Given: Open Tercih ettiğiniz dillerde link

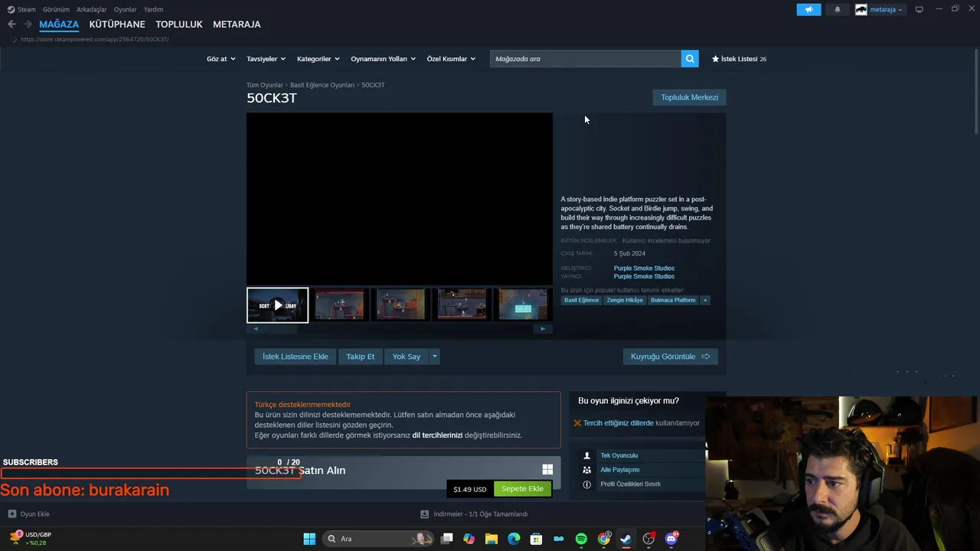Looking at the screenshot, I should point(619,422).
